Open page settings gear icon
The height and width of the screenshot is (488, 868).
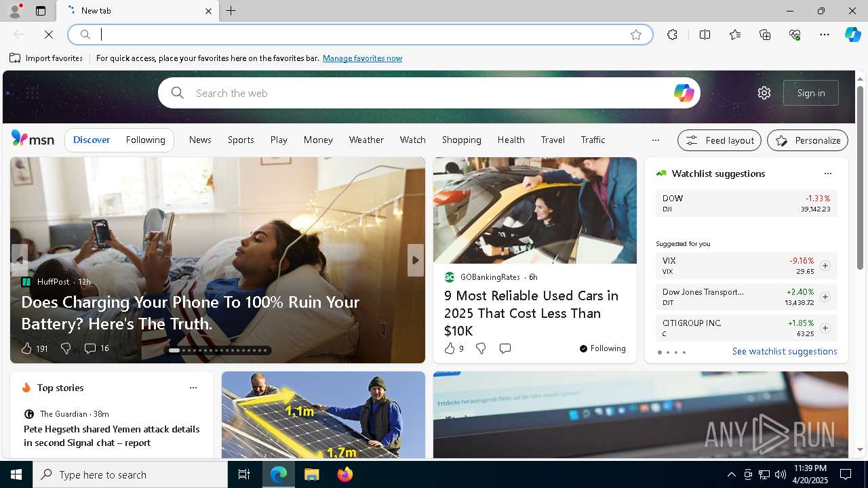pyautogui.click(x=764, y=93)
